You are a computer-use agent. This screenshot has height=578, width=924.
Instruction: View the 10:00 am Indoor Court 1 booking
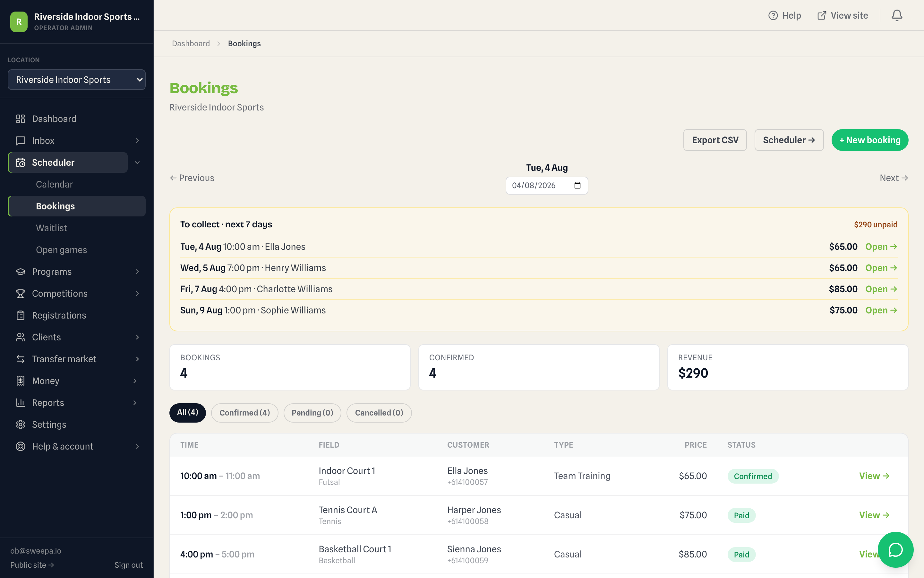[x=874, y=476]
